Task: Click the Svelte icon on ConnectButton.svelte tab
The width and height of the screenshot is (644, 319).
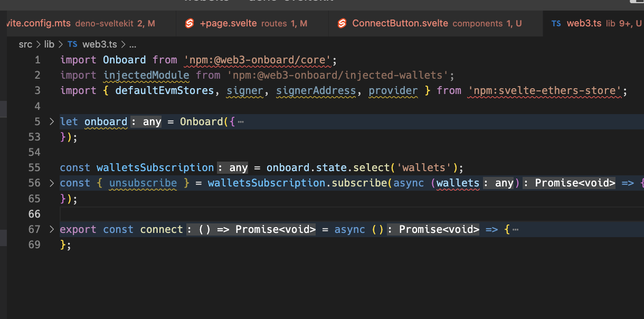Action: click(x=343, y=23)
